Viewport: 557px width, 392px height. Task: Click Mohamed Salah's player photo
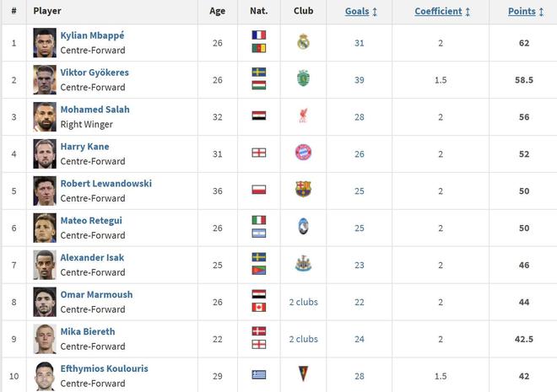pos(45,116)
